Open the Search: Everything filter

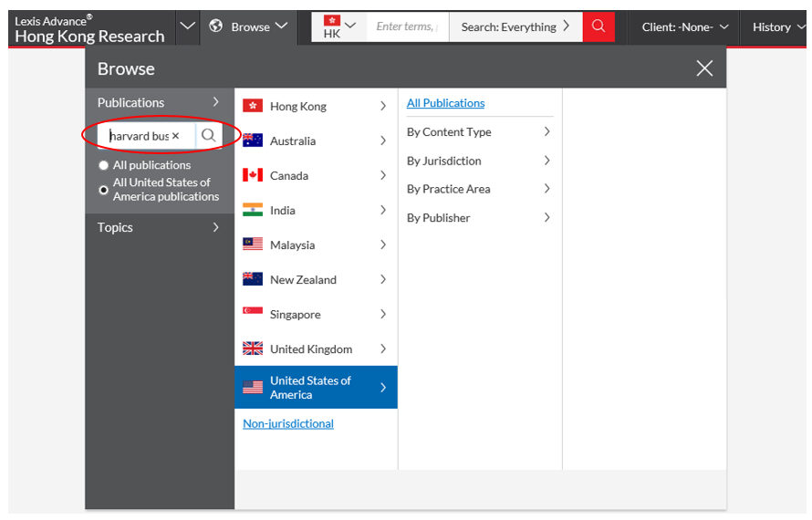pyautogui.click(x=515, y=26)
